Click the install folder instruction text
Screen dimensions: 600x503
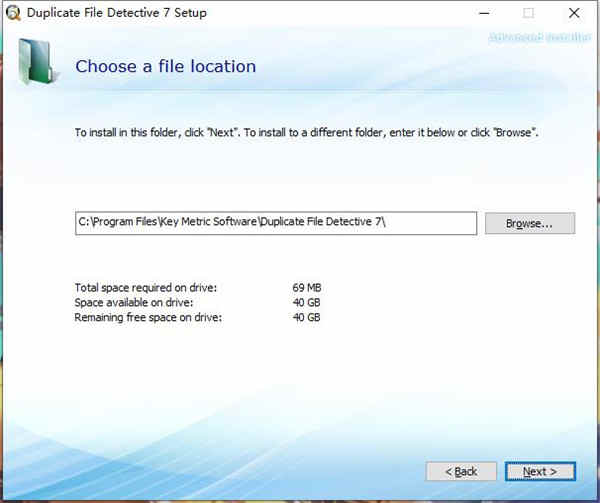(306, 132)
